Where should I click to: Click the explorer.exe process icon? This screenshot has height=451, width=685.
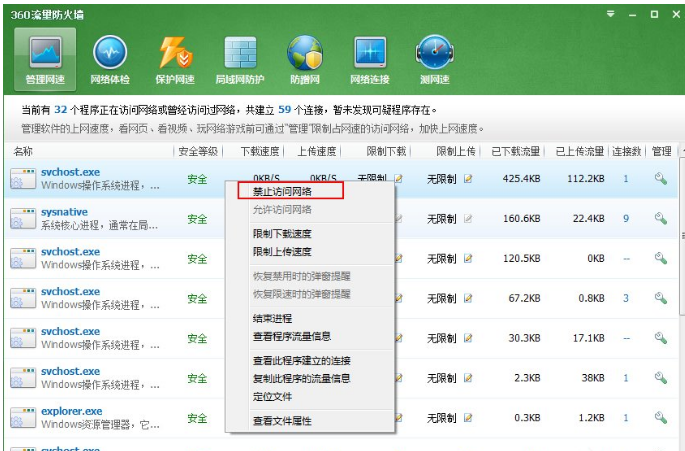[23, 418]
